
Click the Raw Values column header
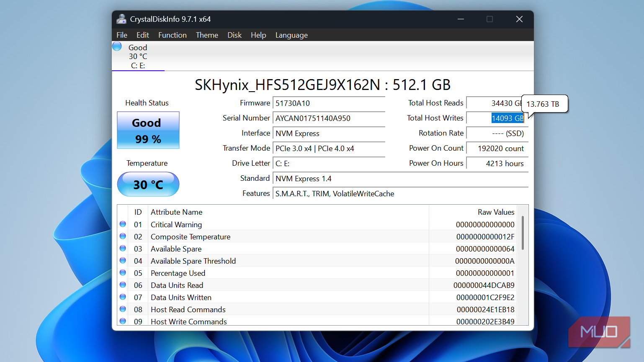[496, 212]
